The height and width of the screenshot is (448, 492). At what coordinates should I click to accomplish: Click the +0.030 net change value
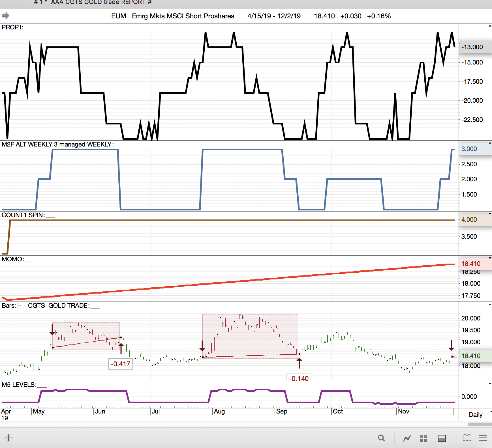coord(351,16)
